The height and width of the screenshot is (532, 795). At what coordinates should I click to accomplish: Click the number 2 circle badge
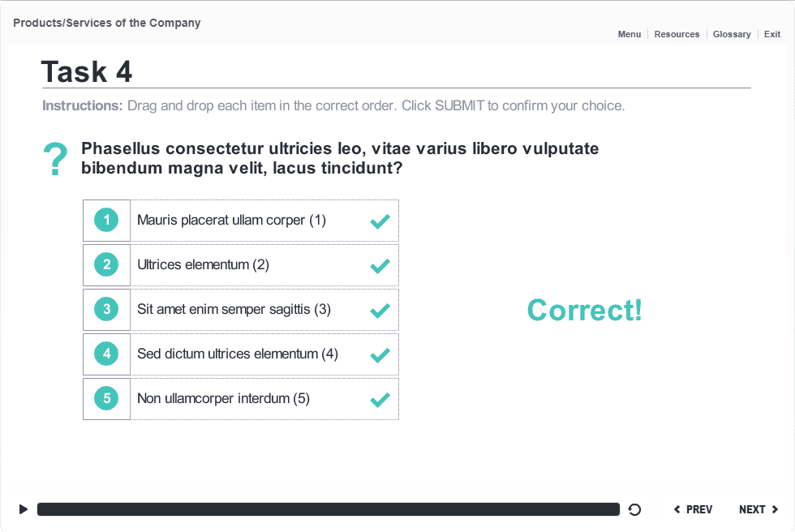(x=106, y=264)
